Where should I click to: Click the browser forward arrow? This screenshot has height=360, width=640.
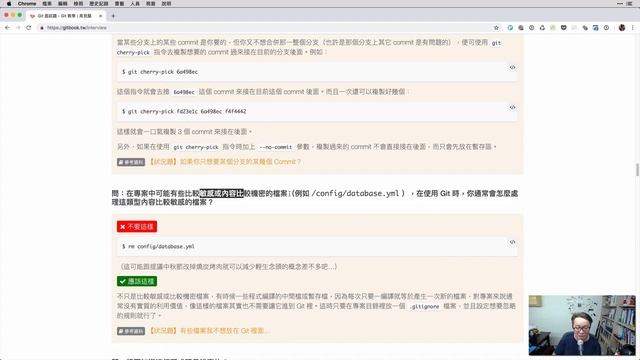coord(18,28)
